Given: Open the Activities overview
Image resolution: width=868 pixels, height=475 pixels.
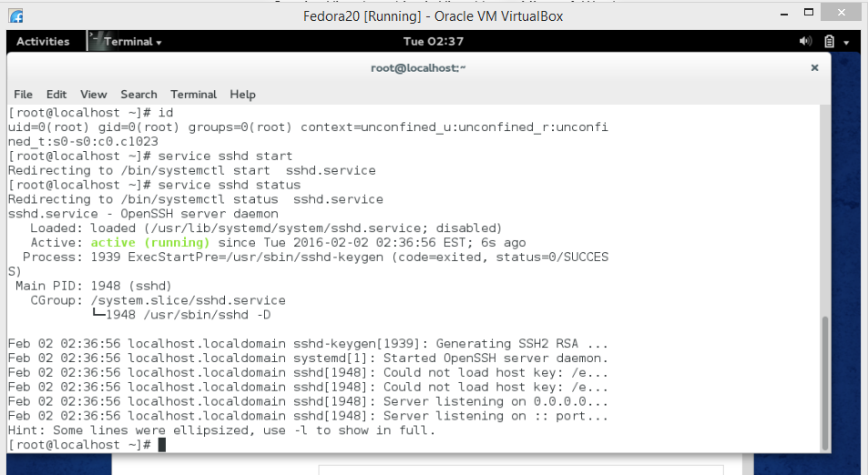Looking at the screenshot, I should [43, 42].
